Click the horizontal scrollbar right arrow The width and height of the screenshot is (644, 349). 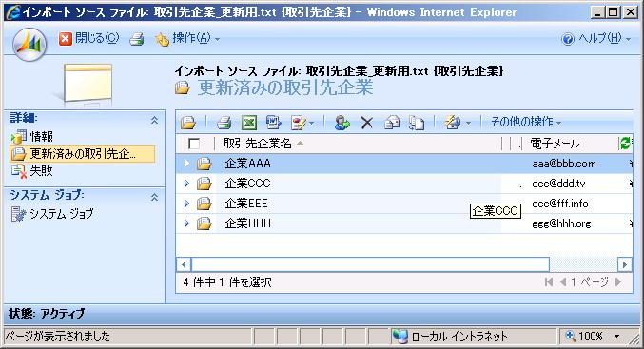pos(625,264)
